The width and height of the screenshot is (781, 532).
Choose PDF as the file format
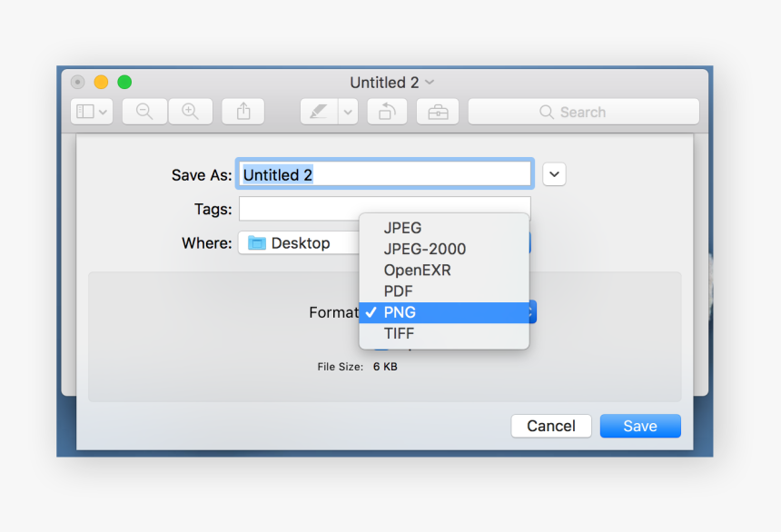coord(398,291)
